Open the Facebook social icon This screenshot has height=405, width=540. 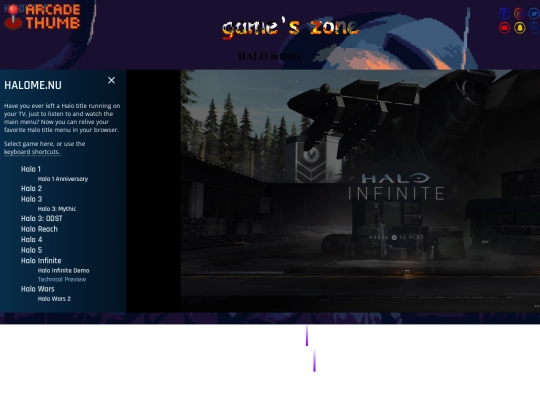pyautogui.click(x=504, y=13)
